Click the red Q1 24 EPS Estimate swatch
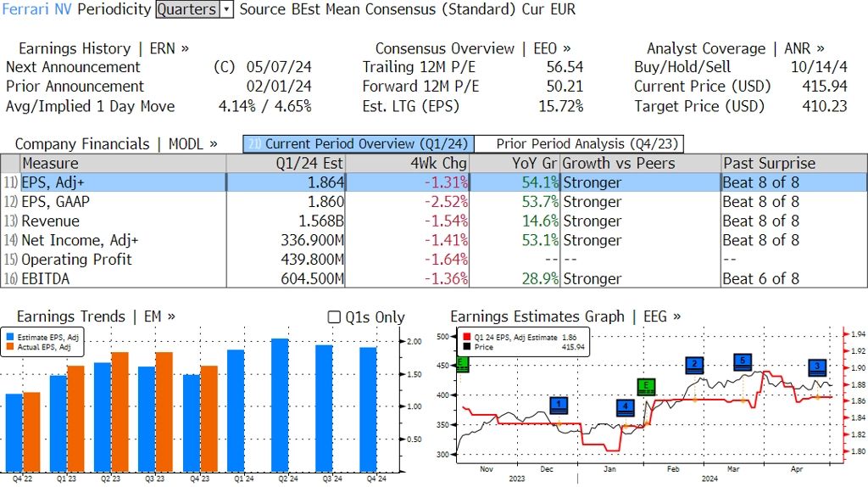 467,337
